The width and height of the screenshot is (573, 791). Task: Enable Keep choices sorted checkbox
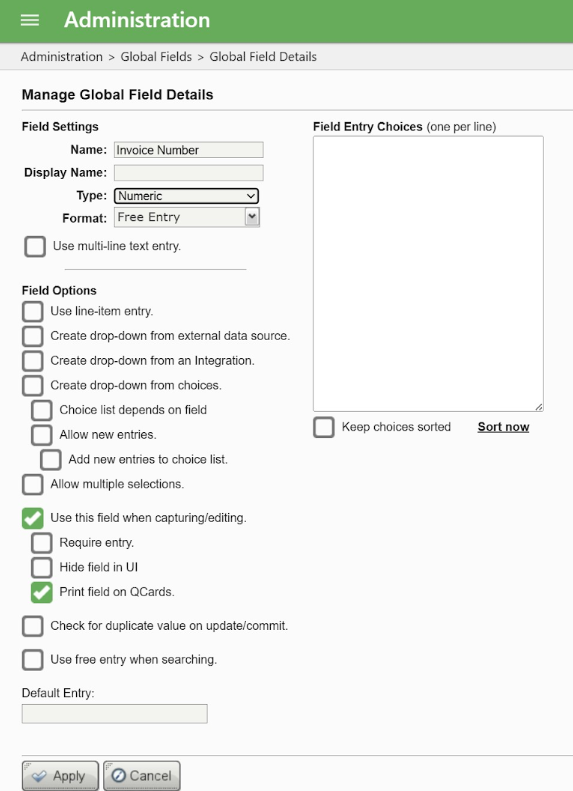tap(324, 427)
